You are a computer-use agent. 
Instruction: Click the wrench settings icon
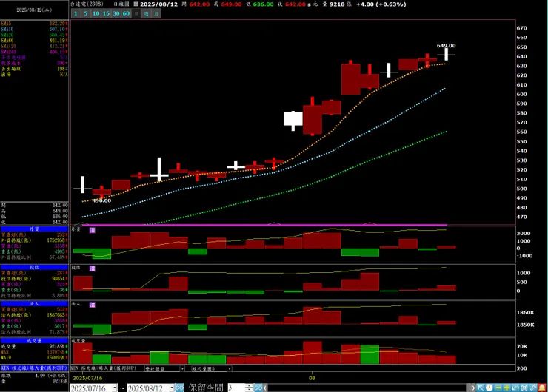[532, 388]
